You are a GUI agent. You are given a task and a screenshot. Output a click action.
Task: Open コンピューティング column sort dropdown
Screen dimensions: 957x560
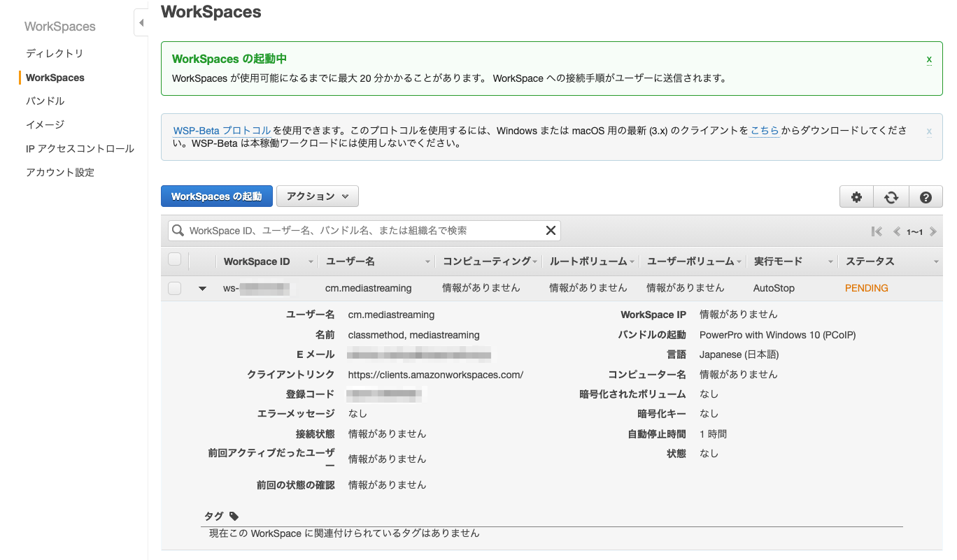[534, 261]
